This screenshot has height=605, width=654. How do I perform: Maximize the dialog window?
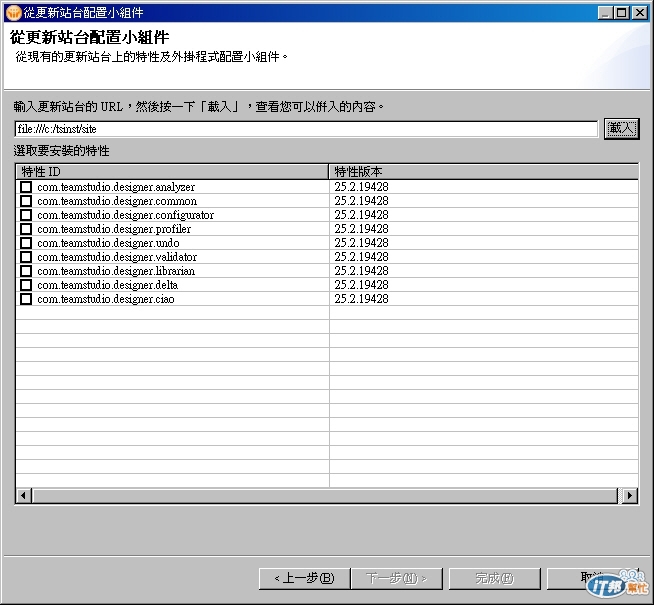621,13
